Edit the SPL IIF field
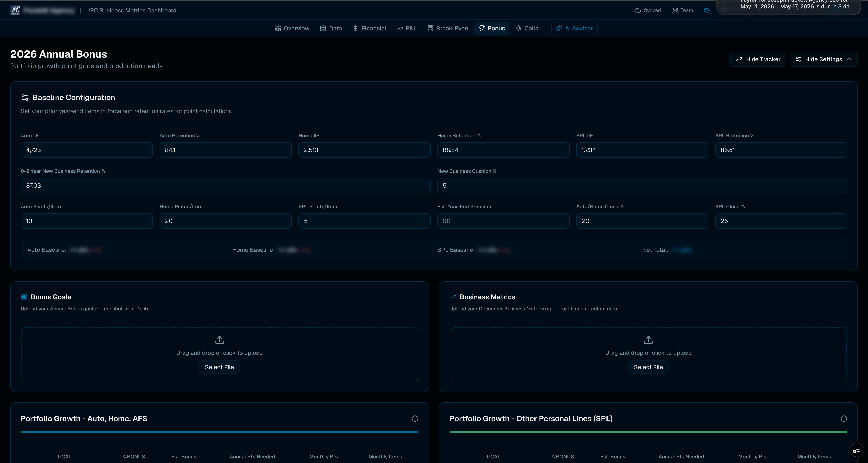868x463 pixels. (x=642, y=150)
